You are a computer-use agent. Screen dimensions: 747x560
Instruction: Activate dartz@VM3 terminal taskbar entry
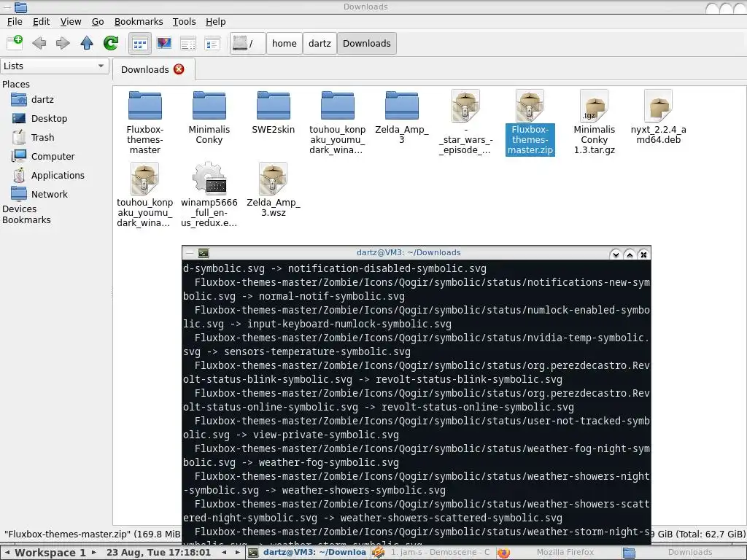click(309, 553)
